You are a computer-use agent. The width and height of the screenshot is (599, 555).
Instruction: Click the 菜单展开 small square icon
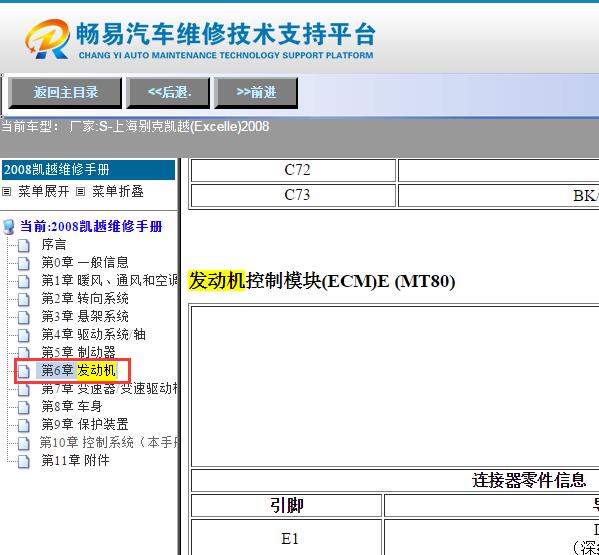tap(6, 191)
